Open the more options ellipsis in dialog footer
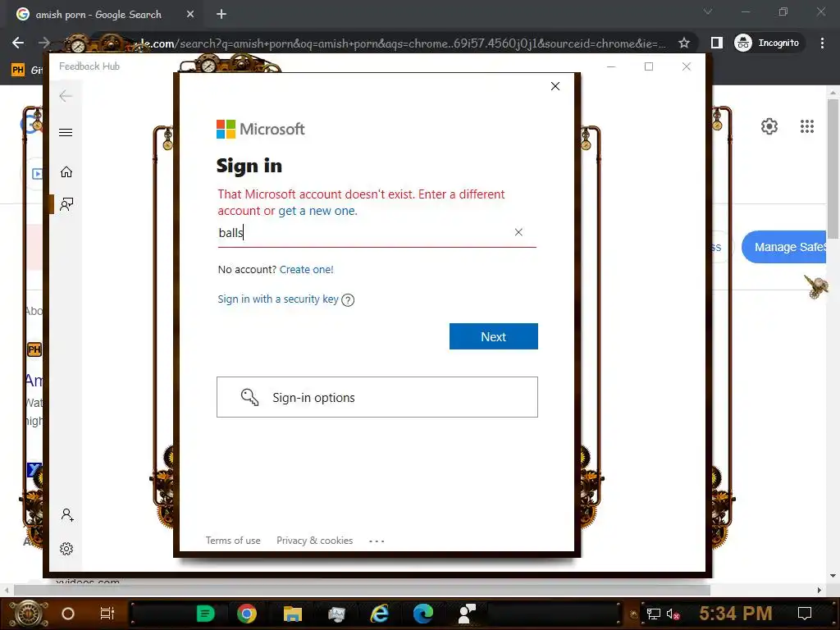 click(377, 541)
